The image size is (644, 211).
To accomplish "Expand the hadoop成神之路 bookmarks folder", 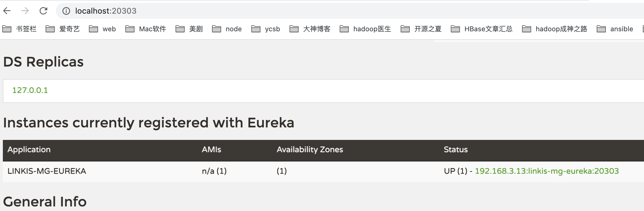I will (554, 29).
